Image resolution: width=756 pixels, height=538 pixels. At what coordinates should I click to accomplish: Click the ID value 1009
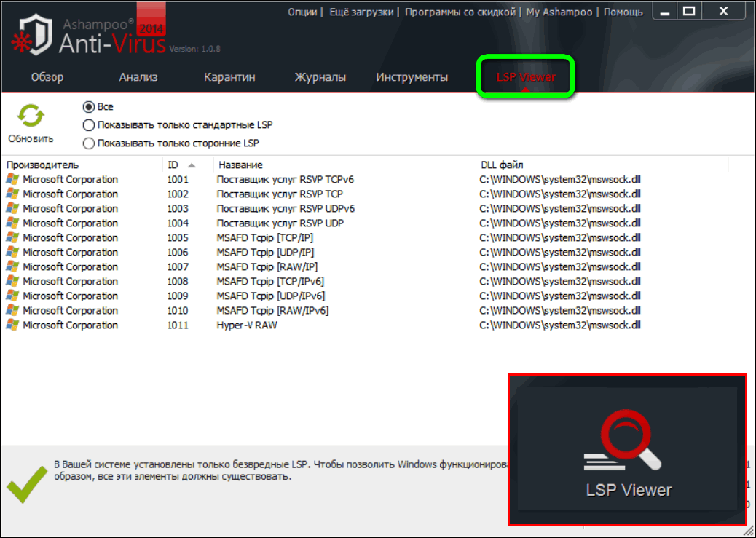click(178, 296)
